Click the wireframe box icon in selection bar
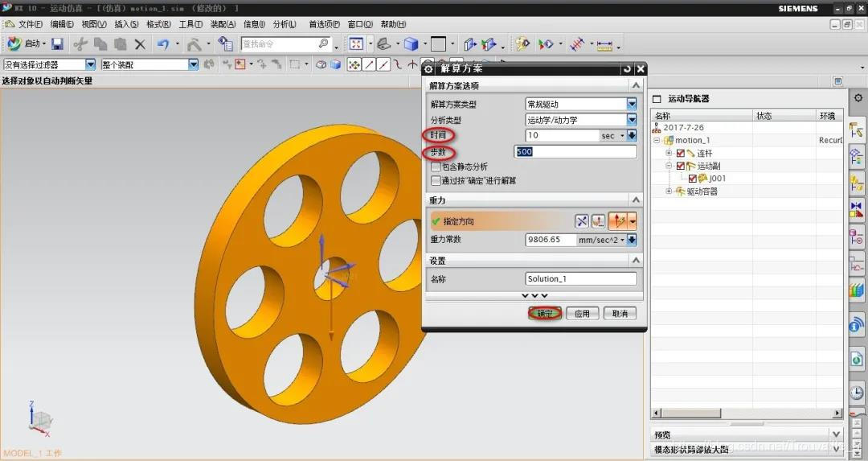 (x=321, y=65)
